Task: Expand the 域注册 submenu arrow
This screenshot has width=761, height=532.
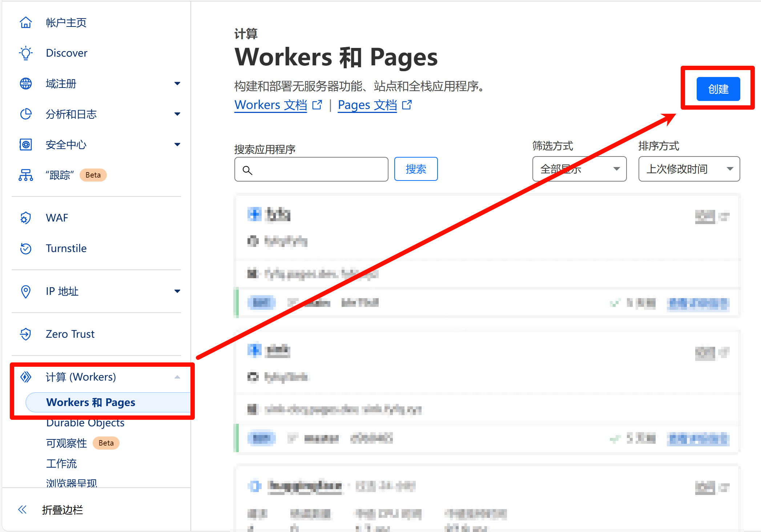Action: click(177, 84)
